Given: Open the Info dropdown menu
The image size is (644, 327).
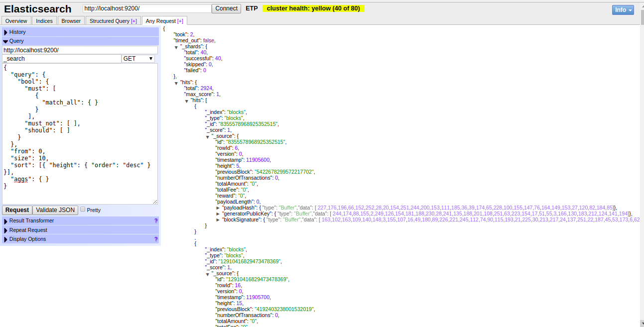Looking at the screenshot, I should (x=623, y=10).
